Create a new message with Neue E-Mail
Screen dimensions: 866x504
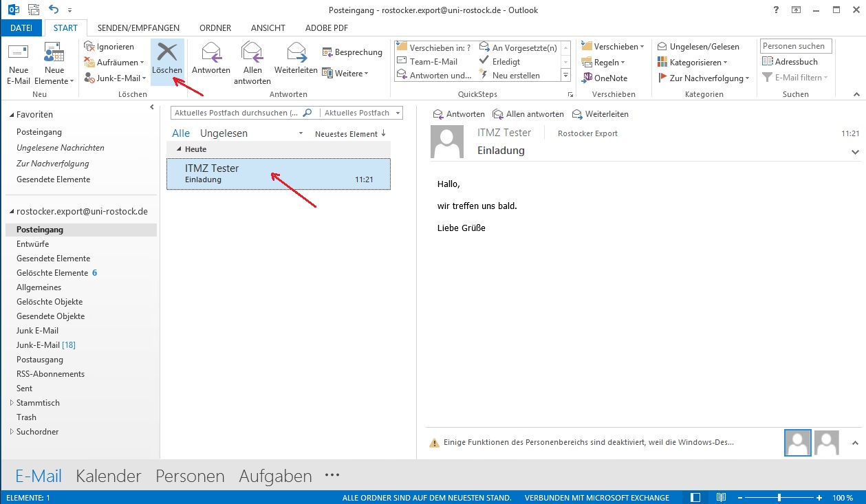(19, 63)
